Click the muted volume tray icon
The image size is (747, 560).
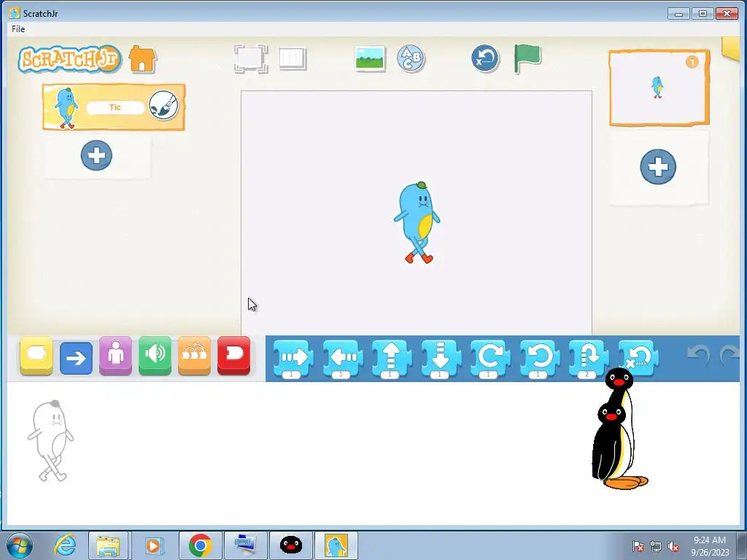673,546
